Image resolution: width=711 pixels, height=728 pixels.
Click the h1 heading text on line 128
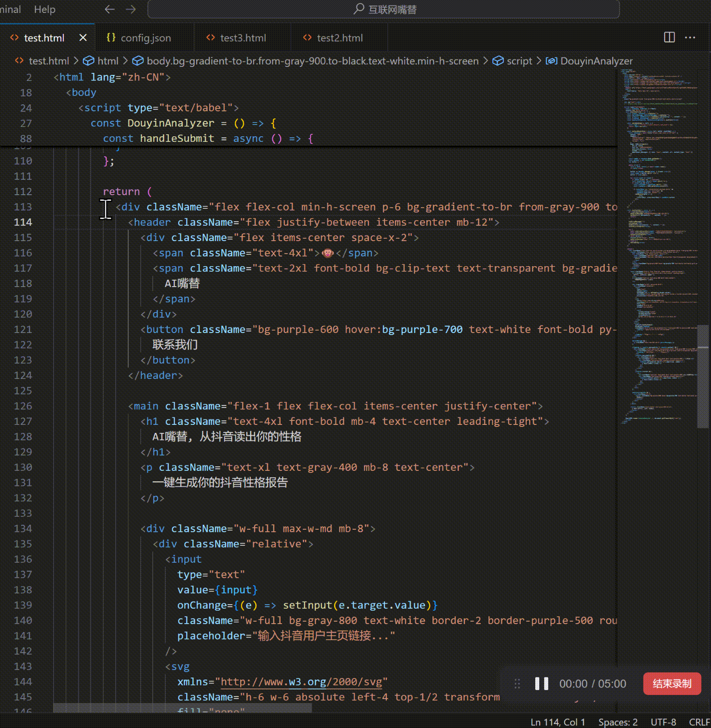pos(227,437)
